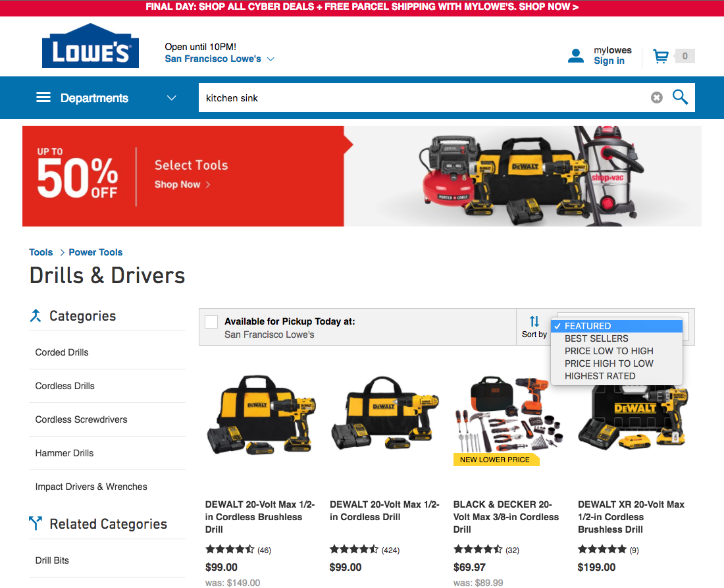Open the shopping cart icon

coord(661,57)
